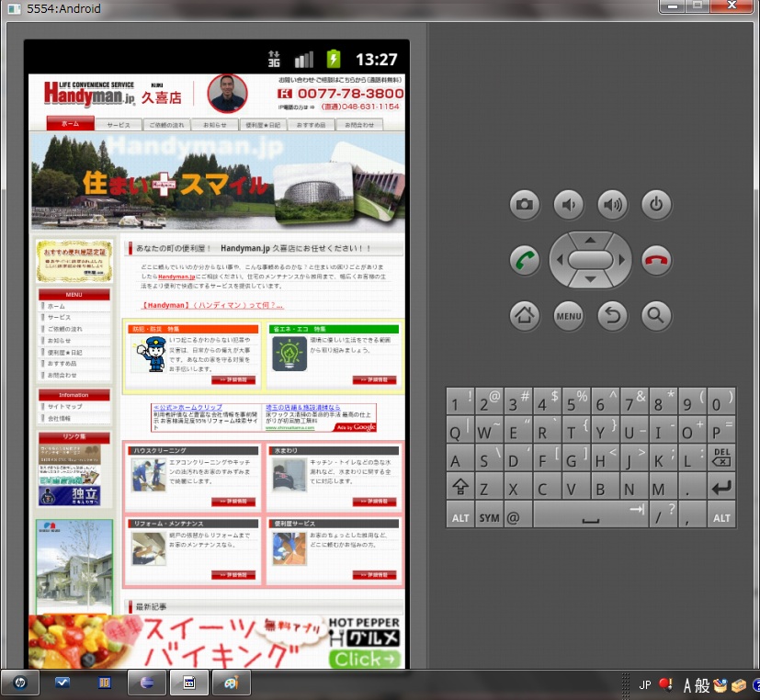The image size is (760, 700).
Task: Click details button in 防犯・防災 特集 box
Action: click(x=233, y=379)
